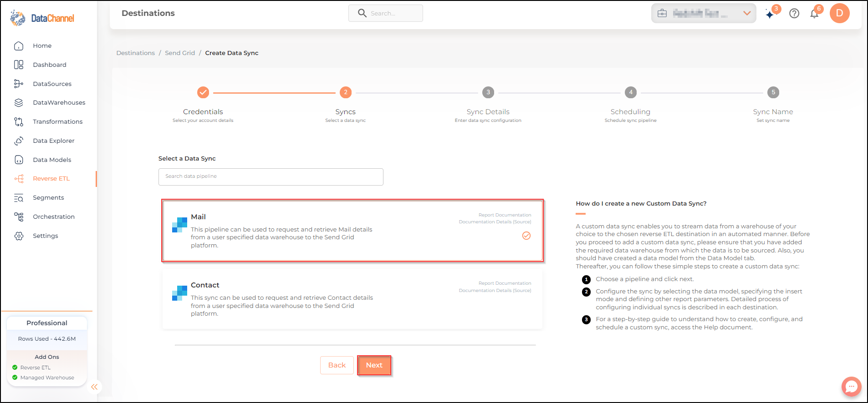Click the Back button

click(337, 365)
